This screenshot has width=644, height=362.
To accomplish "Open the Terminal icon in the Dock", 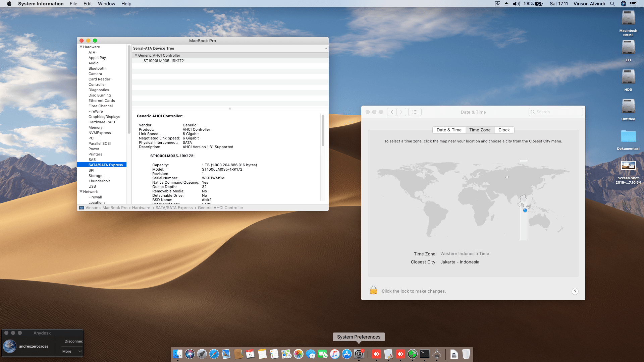I will click(425, 354).
